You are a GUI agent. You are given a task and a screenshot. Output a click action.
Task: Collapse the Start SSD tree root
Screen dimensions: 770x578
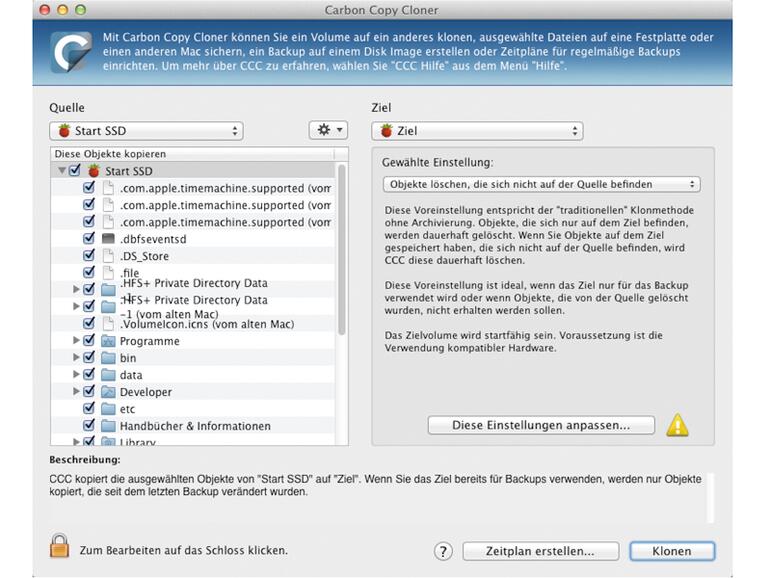pos(62,170)
